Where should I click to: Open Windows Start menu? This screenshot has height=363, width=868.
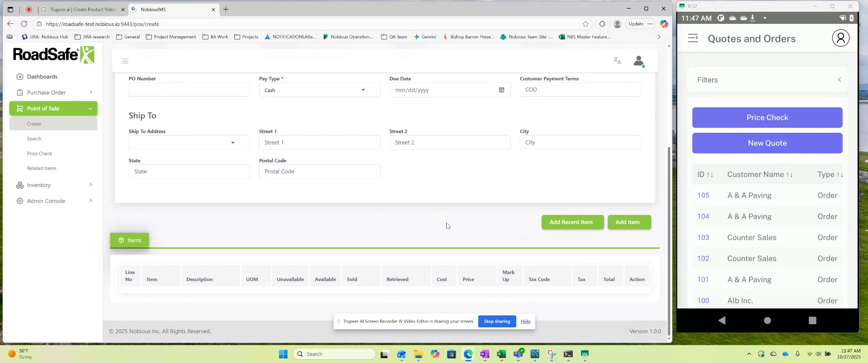pos(283,354)
